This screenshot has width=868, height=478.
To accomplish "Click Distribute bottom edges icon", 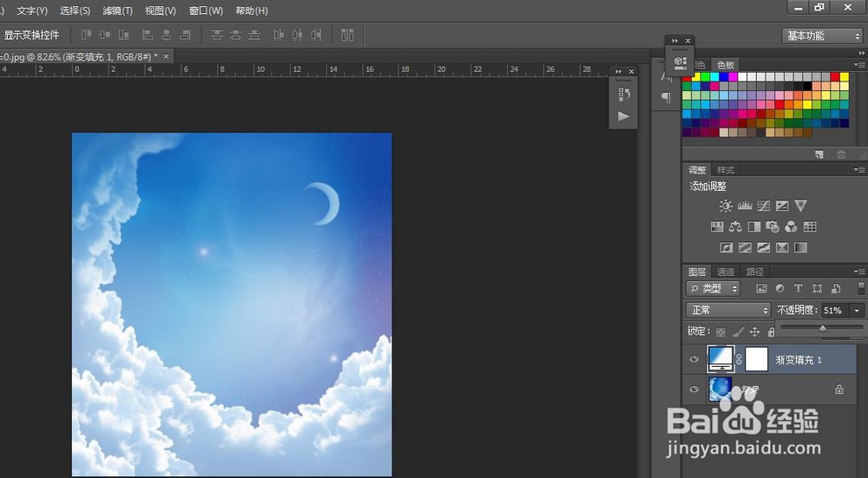I will (x=254, y=35).
